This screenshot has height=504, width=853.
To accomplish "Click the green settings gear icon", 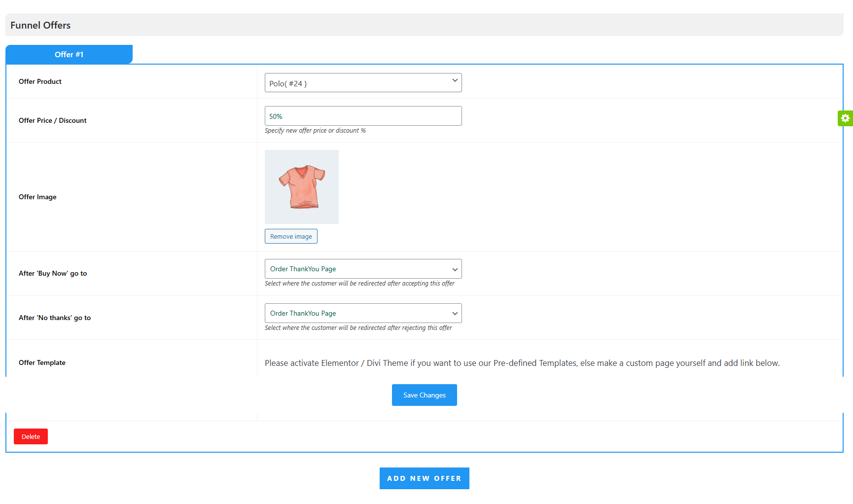I will [845, 118].
